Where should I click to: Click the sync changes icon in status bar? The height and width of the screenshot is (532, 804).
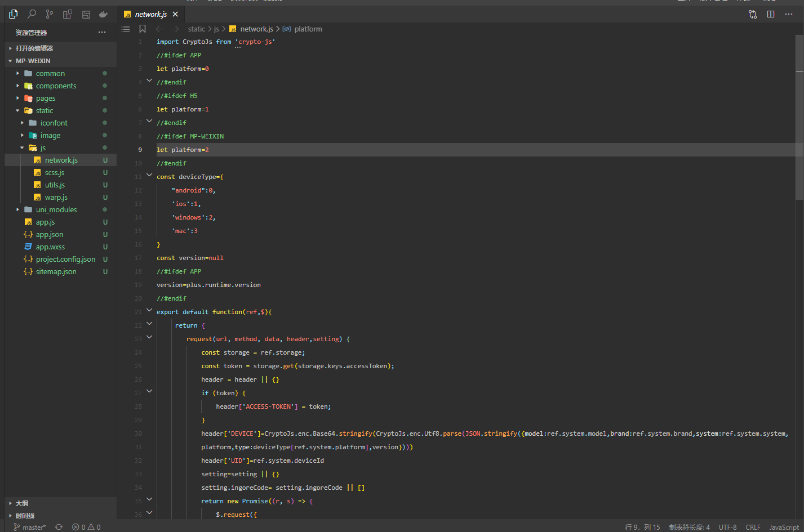(x=59, y=527)
